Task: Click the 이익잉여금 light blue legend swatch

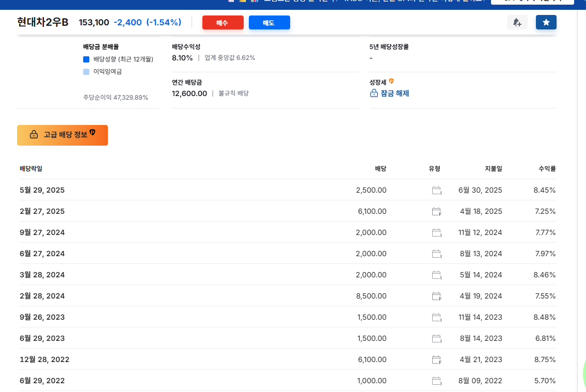Action: point(86,71)
